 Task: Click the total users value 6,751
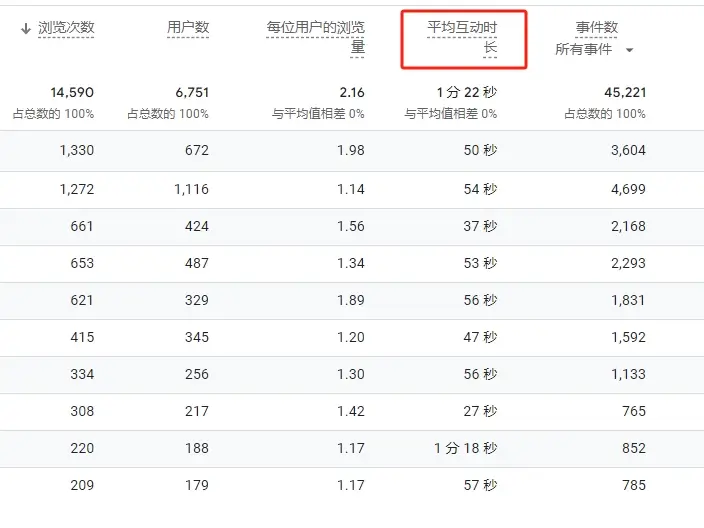click(192, 93)
